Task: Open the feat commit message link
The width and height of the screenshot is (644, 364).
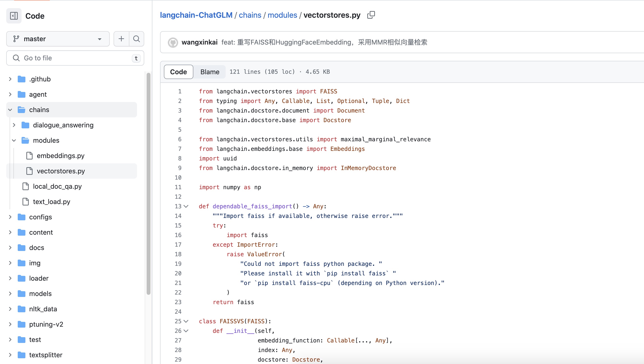Action: click(324, 42)
